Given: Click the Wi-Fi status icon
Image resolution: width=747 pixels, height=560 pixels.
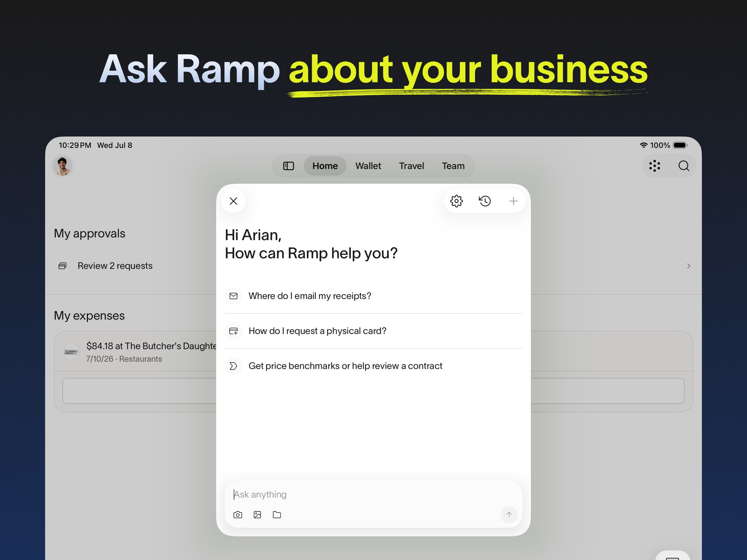Looking at the screenshot, I should [644, 145].
